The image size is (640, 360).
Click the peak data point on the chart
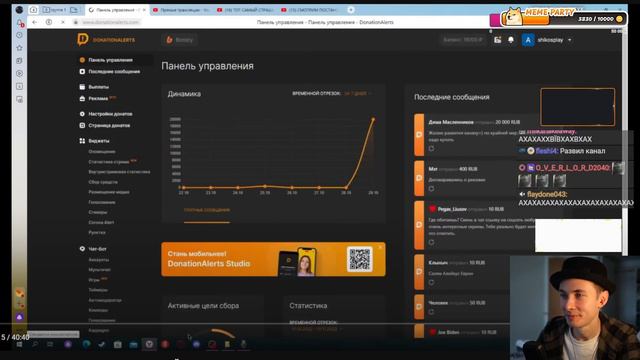coord(373,119)
